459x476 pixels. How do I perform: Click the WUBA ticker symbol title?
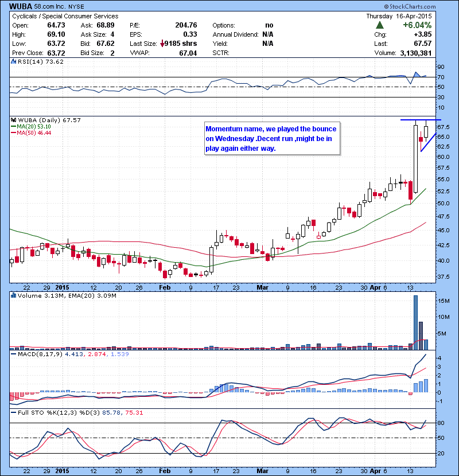[x=21, y=6]
